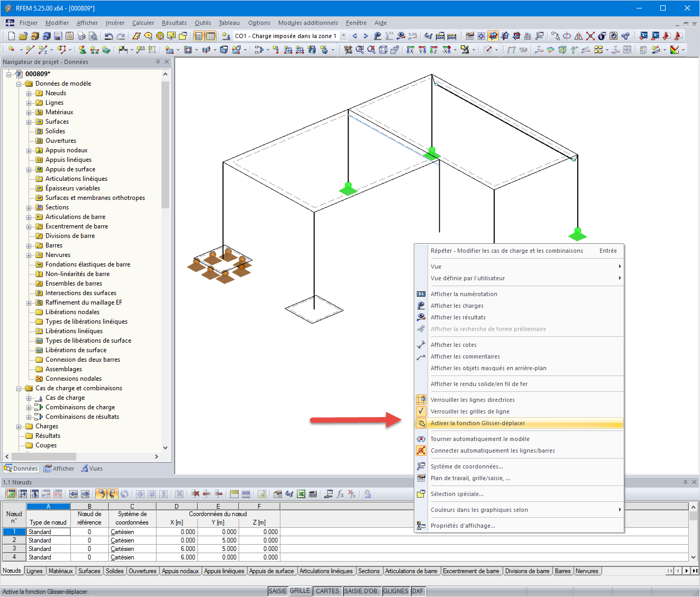Click the fx formula icon in table toolbar
This screenshot has height=597, width=700.
pyautogui.click(x=340, y=494)
